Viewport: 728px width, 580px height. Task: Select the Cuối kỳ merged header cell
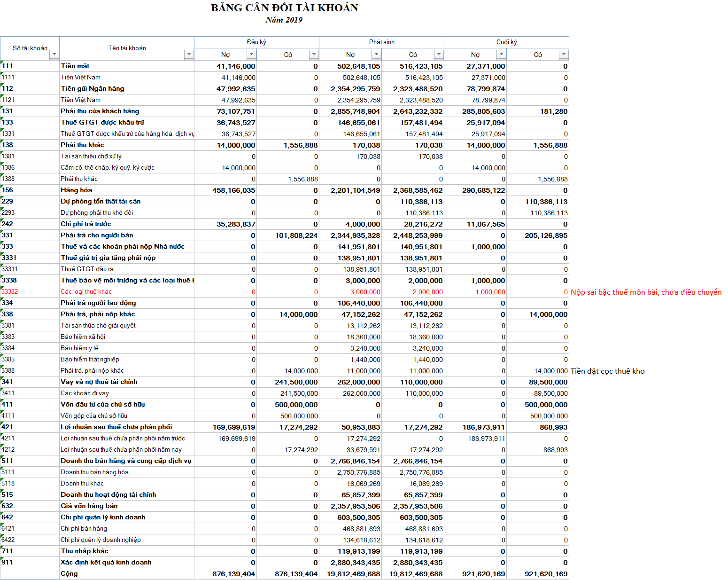[506, 42]
